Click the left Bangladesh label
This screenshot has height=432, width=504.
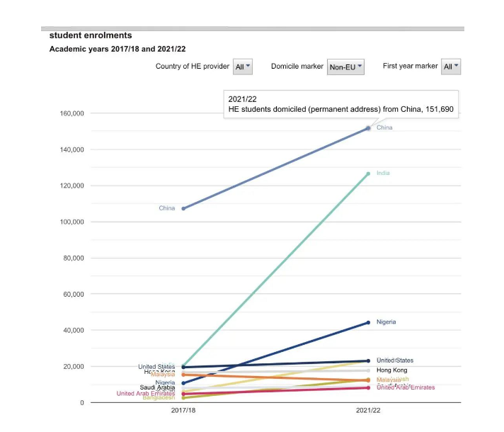click(x=159, y=398)
